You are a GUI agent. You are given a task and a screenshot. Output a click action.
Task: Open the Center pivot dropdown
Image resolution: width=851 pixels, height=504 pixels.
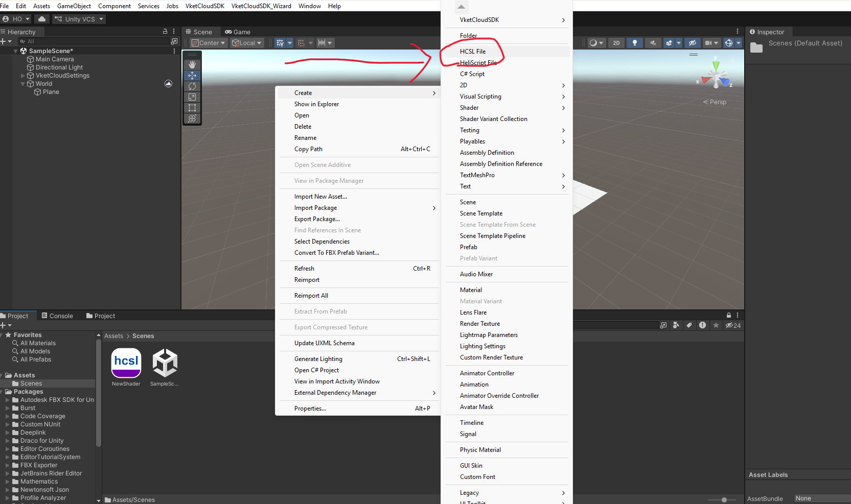click(x=209, y=43)
